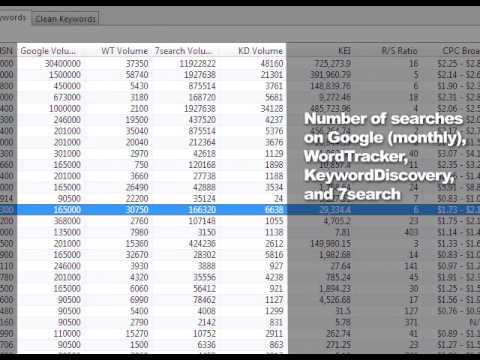Pick the 7search volume cell 424236

202,244
